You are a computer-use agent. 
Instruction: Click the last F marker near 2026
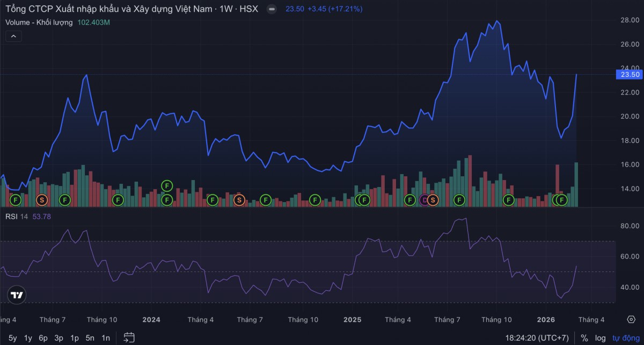pyautogui.click(x=562, y=200)
